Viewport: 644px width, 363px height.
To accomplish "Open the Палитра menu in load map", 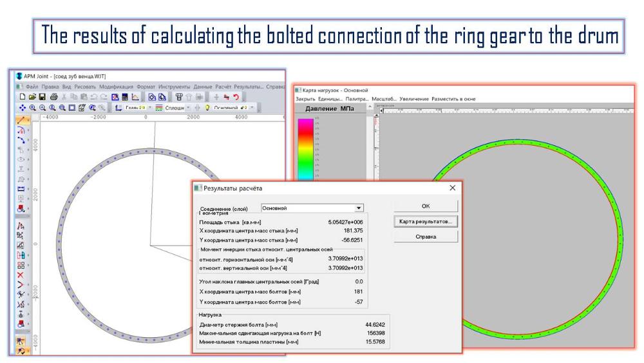I will (357, 99).
